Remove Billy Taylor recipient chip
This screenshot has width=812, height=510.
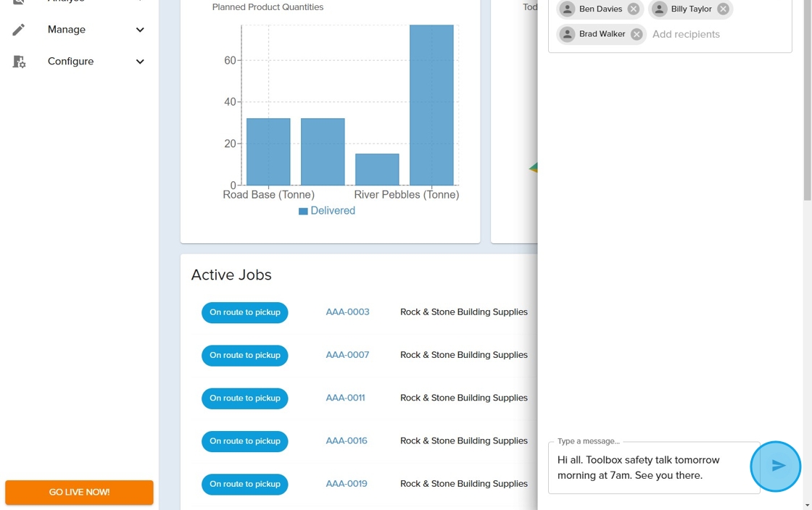pos(723,9)
